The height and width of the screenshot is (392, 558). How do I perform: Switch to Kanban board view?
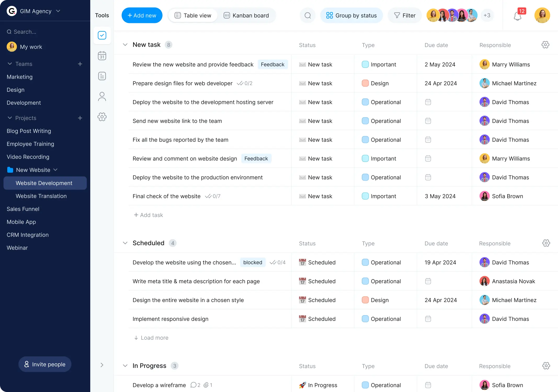click(246, 15)
